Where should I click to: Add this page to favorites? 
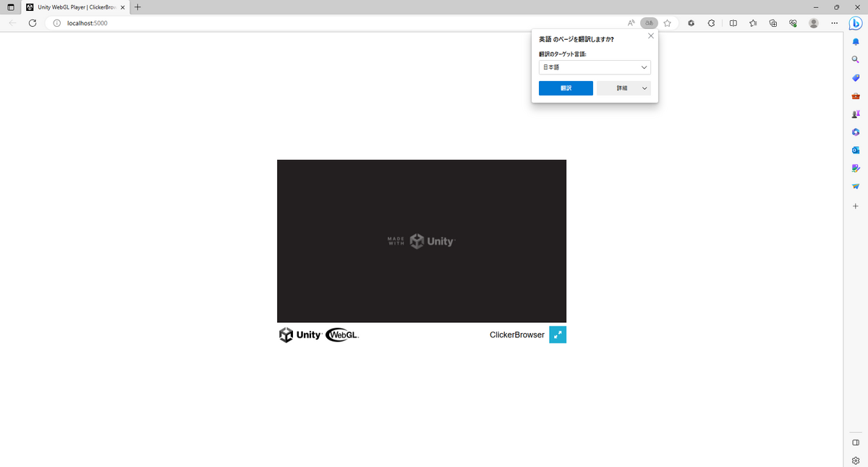point(666,22)
